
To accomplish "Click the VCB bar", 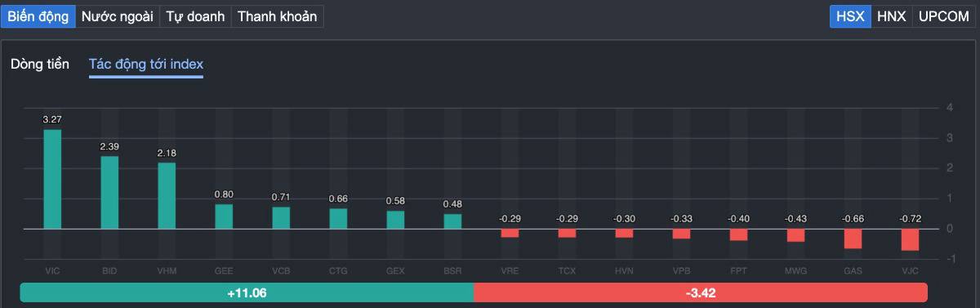I will point(281,218).
